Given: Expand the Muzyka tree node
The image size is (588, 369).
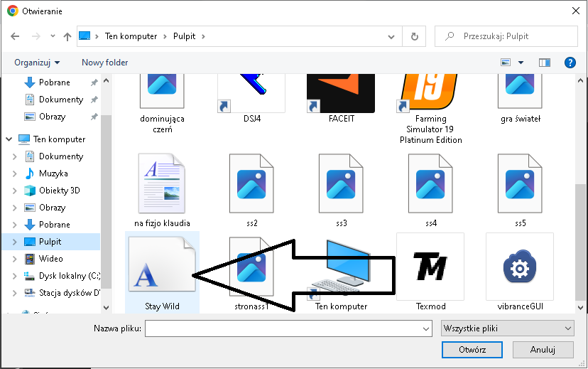Looking at the screenshot, I should [15, 173].
